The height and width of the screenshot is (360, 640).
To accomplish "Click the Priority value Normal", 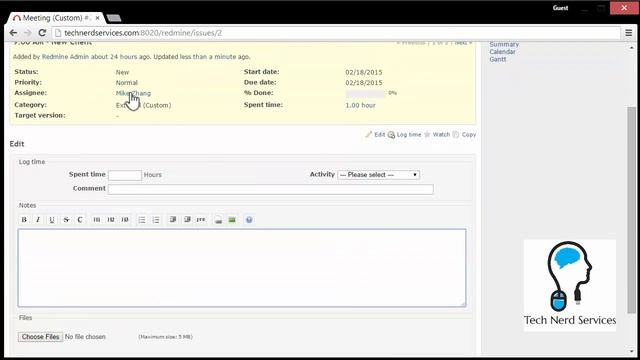I will point(127,82).
